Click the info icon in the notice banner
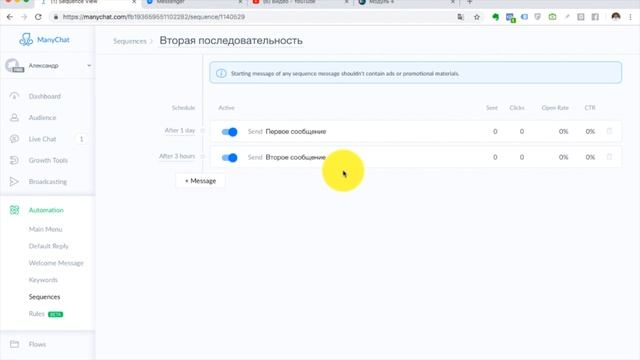640x360 pixels. point(221,73)
